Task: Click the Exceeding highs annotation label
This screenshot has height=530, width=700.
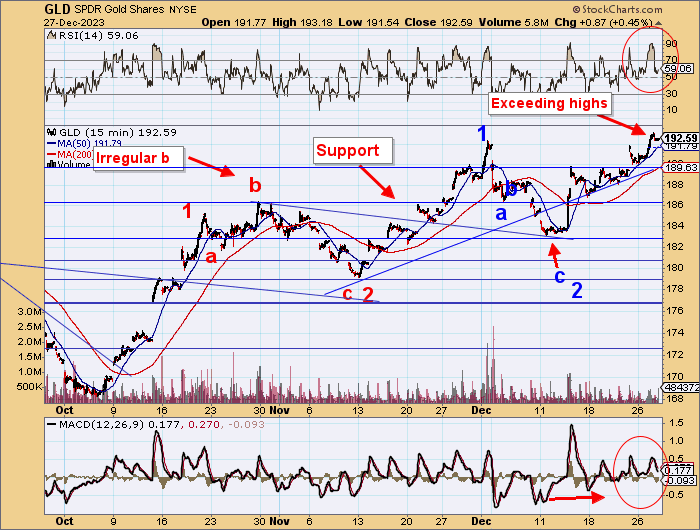Action: point(550,103)
